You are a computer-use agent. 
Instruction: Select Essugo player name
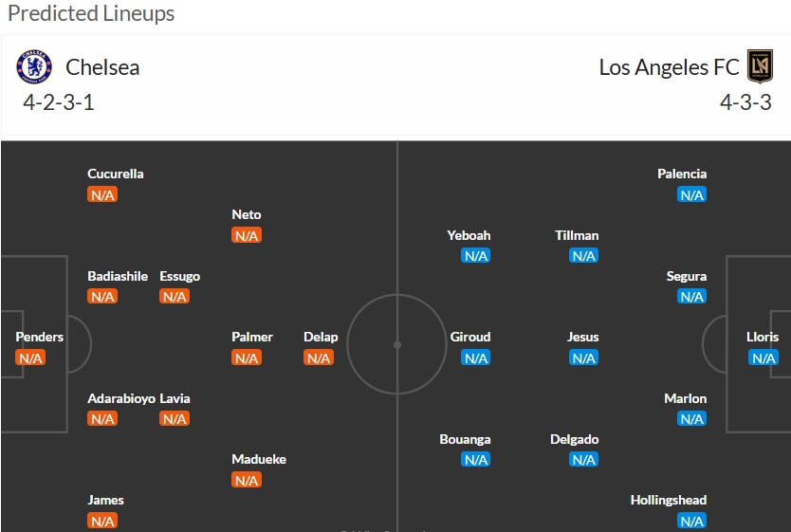pos(179,276)
